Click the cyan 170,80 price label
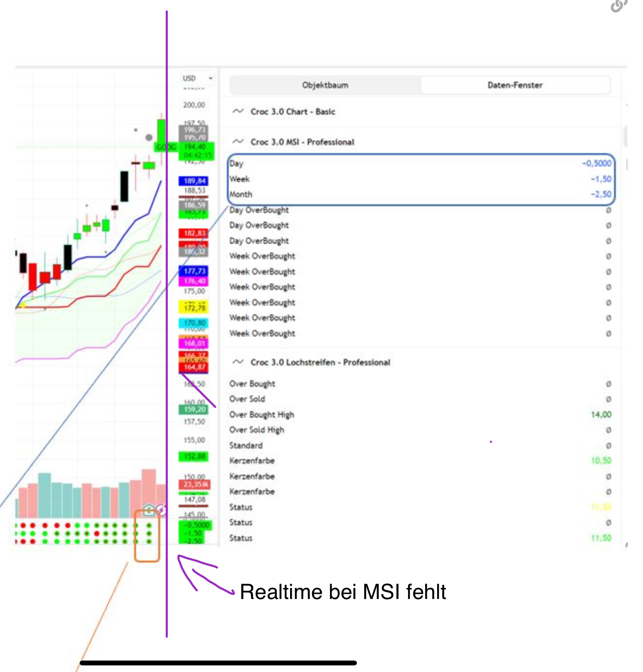This screenshot has height=672, width=643. tap(195, 323)
